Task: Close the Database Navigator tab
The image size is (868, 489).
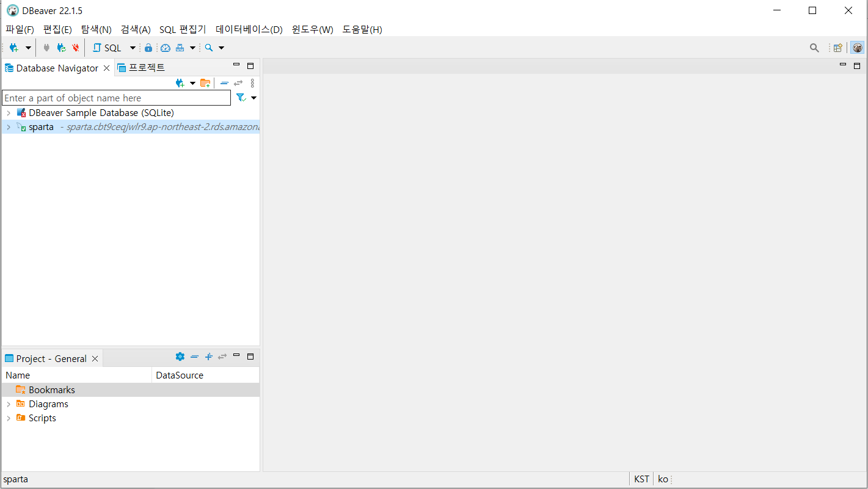Action: [x=106, y=68]
